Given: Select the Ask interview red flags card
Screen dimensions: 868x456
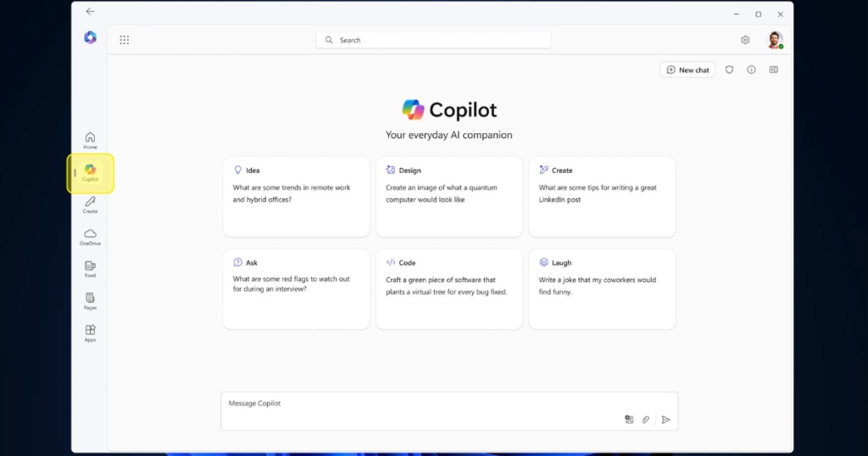Looking at the screenshot, I should [x=296, y=289].
